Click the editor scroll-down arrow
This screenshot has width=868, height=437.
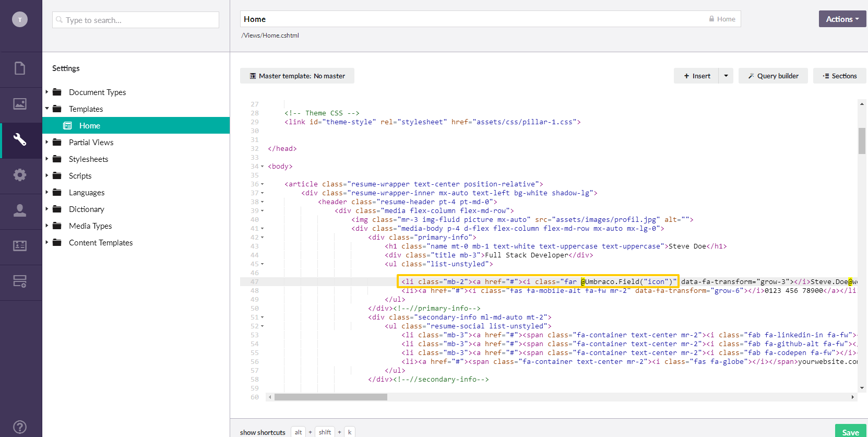pyautogui.click(x=862, y=388)
